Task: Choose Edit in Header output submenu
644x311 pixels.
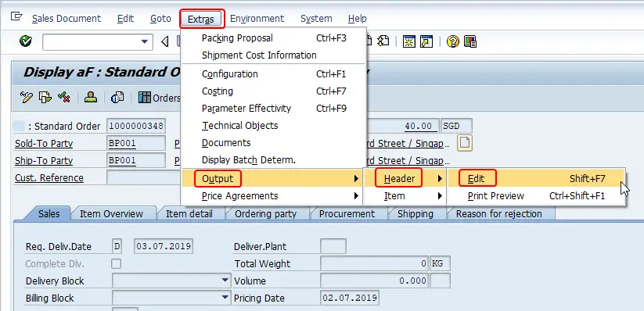Action: [x=536, y=179]
